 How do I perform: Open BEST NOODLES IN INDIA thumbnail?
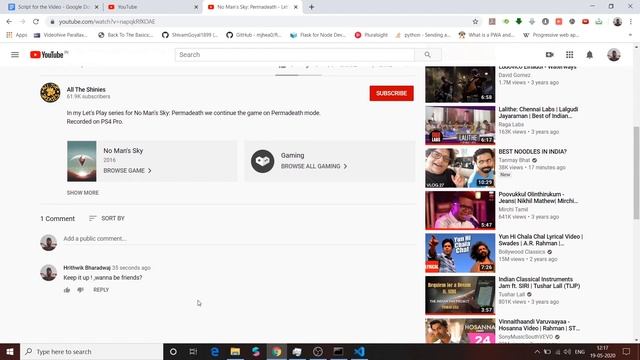460,168
